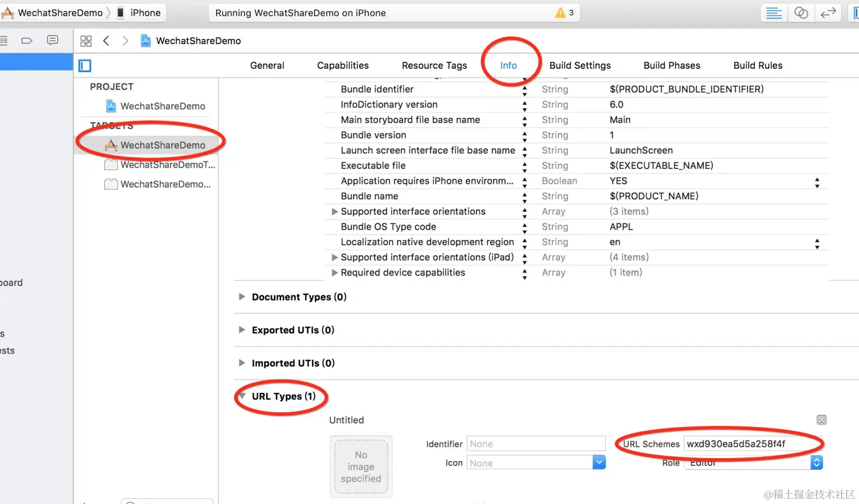
Task: Click the Bundle OS Type code key
Action: pos(388,227)
